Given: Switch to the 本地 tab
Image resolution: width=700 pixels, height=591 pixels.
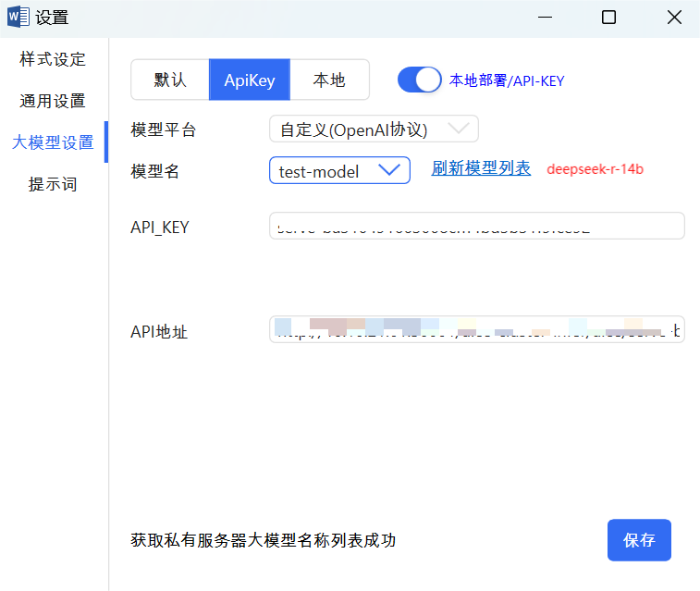Looking at the screenshot, I should point(329,80).
